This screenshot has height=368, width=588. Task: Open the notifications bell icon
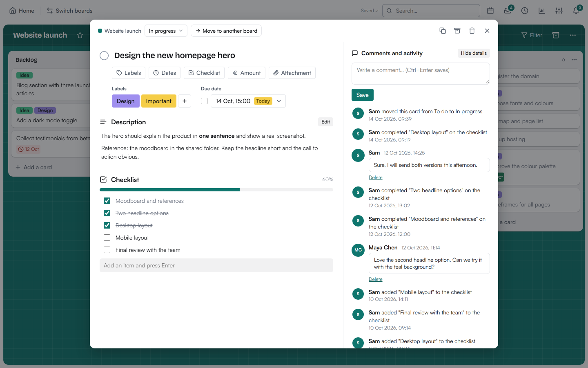pyautogui.click(x=576, y=11)
